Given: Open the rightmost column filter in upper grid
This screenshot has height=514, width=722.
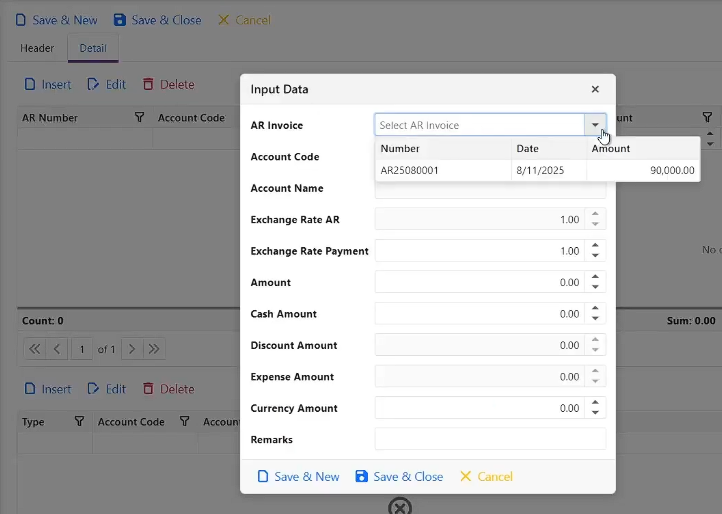Looking at the screenshot, I should [x=707, y=117].
